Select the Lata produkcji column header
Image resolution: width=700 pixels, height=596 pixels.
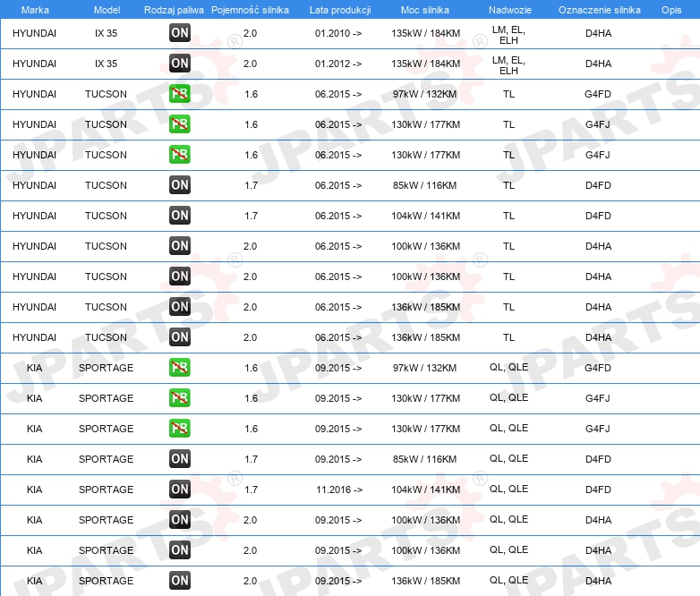point(340,10)
